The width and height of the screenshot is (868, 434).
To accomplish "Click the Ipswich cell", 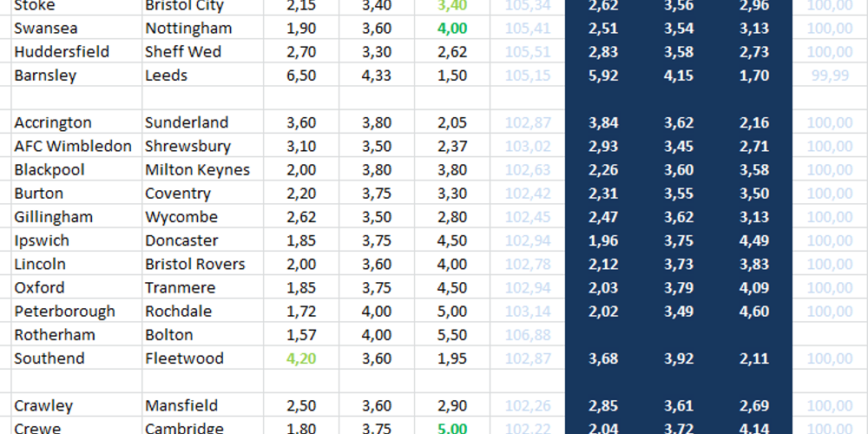I will point(76,240).
